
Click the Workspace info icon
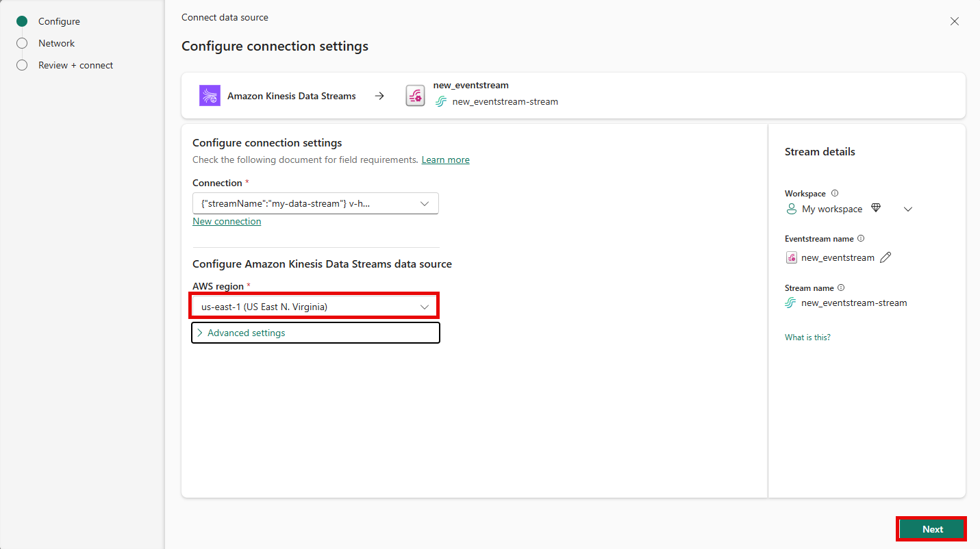coord(835,194)
